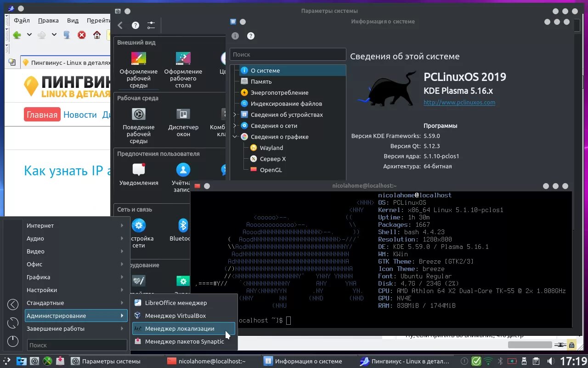Click the grey info icon in the Info Center toolbar
The width and height of the screenshot is (588, 368).
point(235,36)
